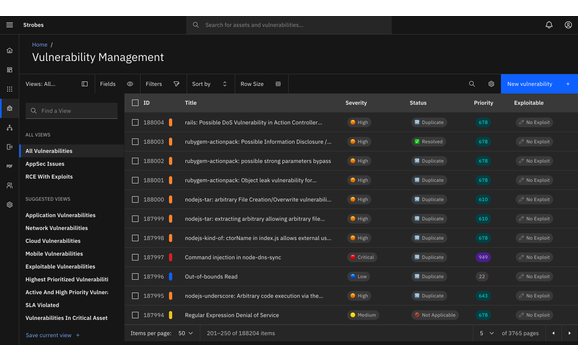Open the dashboard icon below home
Viewport: 579px width, 361px height.
(10, 70)
